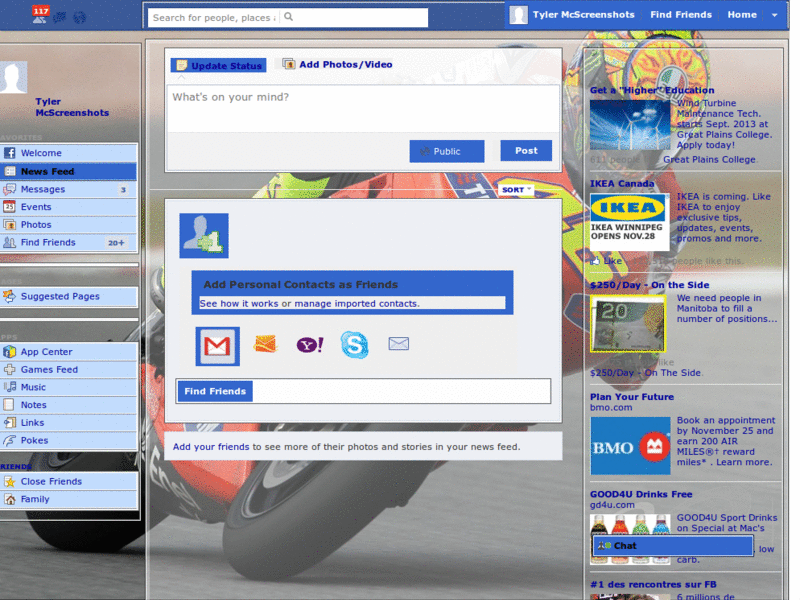
Task: Click the search magnifier icon
Action: [288, 17]
